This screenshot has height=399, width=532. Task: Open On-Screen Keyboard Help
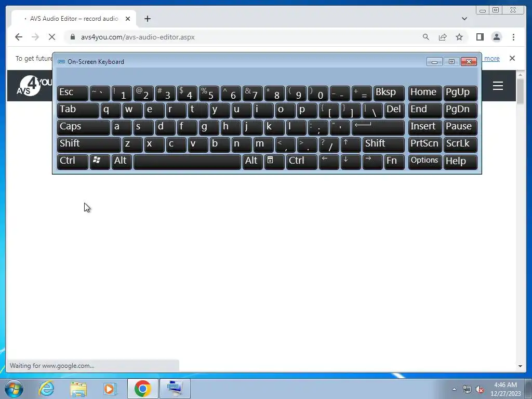click(x=460, y=162)
